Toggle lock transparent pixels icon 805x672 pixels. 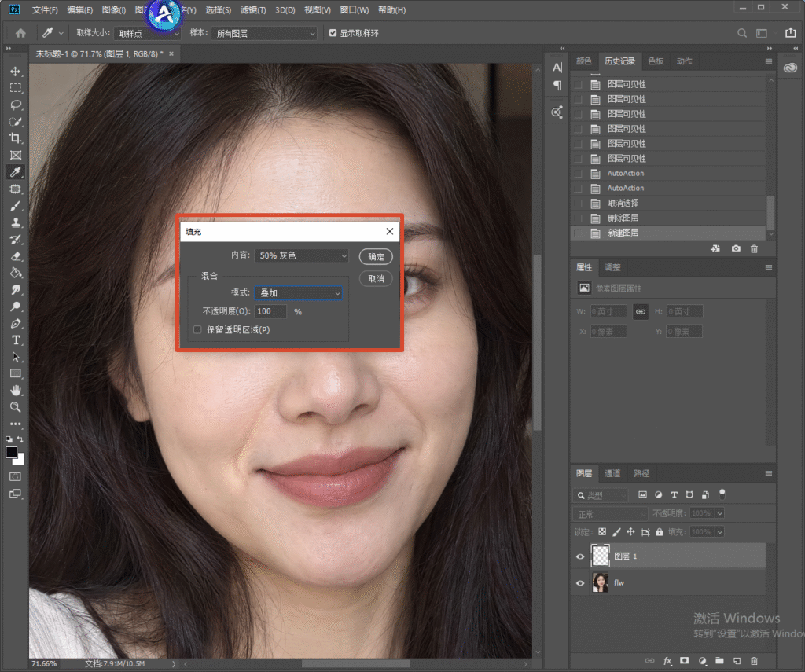pyautogui.click(x=602, y=532)
